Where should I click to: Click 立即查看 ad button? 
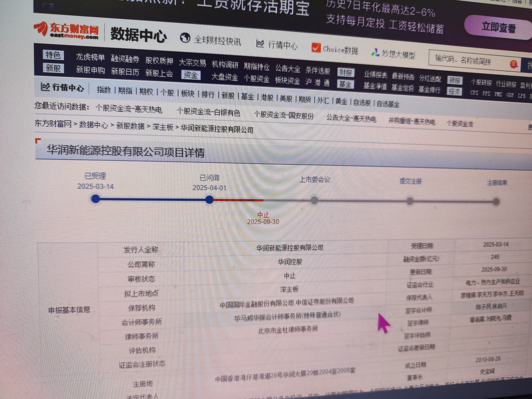point(498,28)
